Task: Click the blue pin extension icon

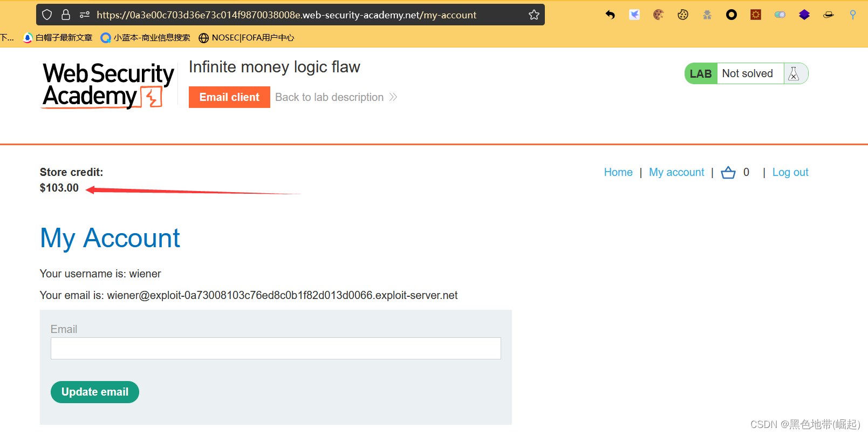Action: [x=853, y=15]
